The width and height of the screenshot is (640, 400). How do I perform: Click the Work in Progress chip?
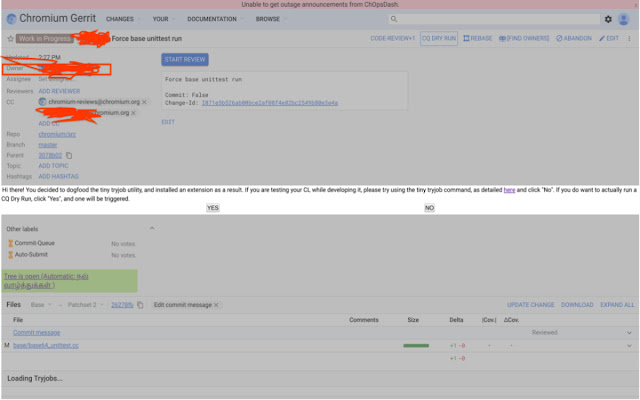point(45,39)
